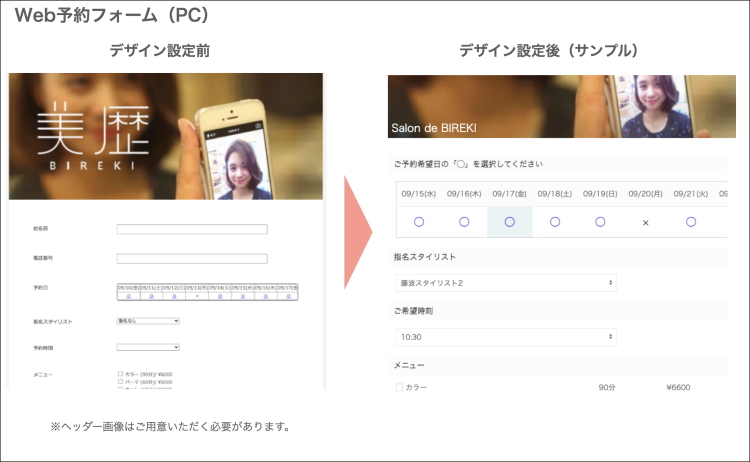Check the カラー ¥6000 checkbox in the pre-design form
The height and width of the screenshot is (462, 750).
(120, 374)
